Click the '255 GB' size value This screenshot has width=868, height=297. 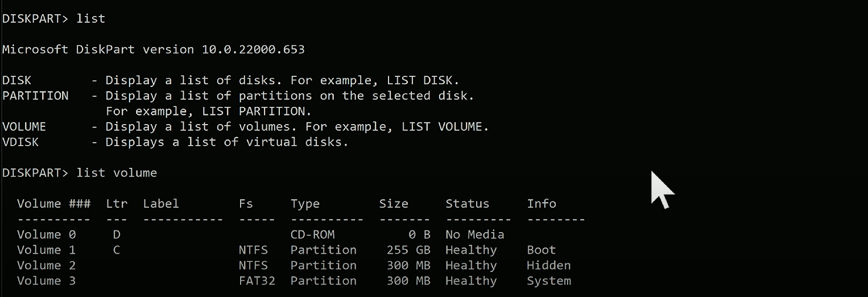[408, 250]
